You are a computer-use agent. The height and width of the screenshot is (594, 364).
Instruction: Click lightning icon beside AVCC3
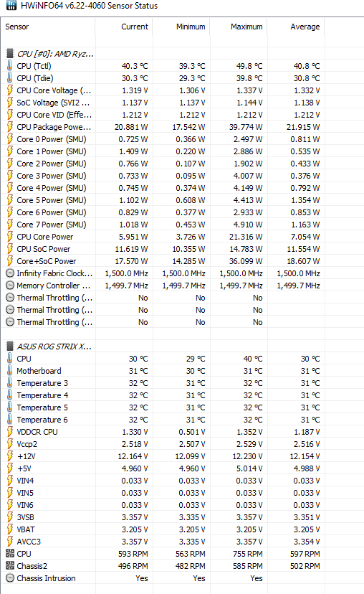click(10, 542)
